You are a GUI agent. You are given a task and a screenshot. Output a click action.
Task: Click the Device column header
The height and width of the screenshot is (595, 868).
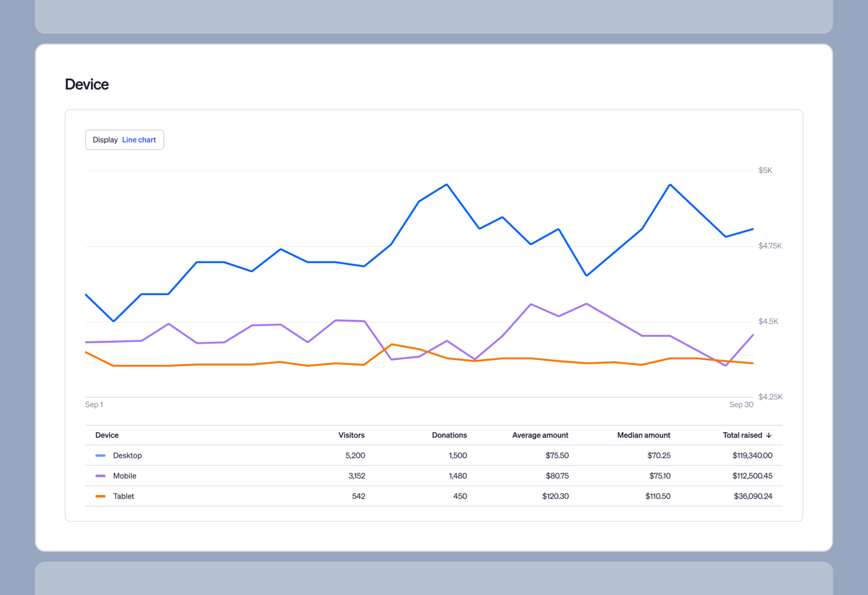tap(107, 435)
